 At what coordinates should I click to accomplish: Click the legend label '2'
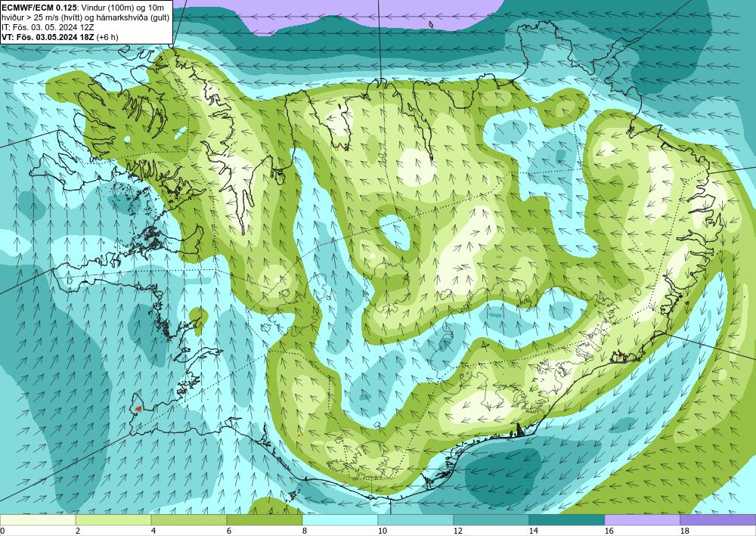point(78,531)
